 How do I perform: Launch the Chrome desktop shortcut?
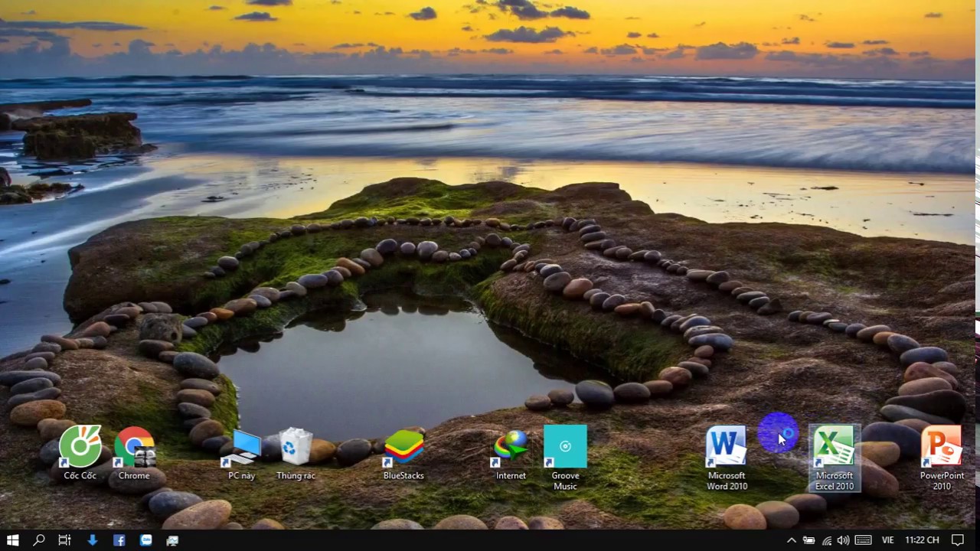pyautogui.click(x=134, y=453)
